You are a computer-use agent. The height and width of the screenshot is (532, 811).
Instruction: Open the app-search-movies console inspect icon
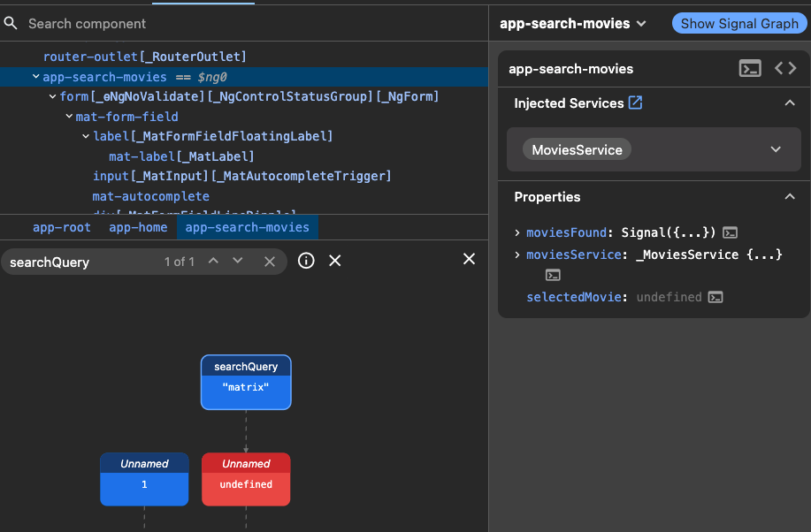(749, 68)
